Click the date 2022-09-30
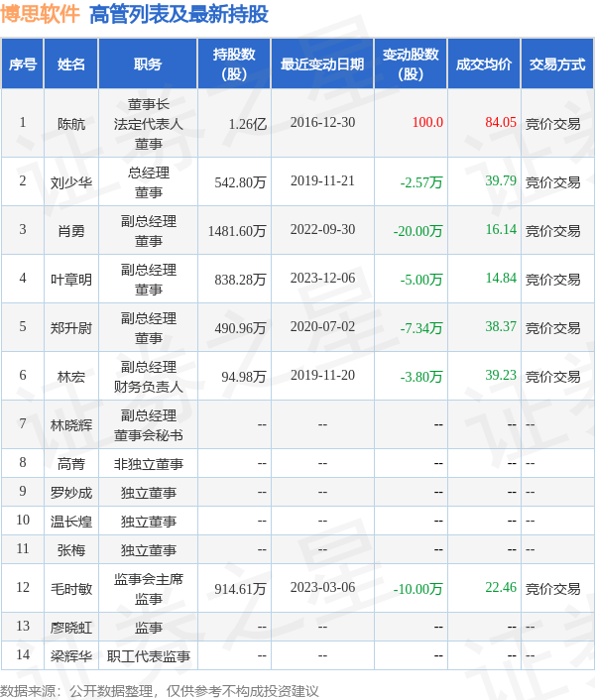The width and height of the screenshot is (595, 700). click(x=322, y=229)
